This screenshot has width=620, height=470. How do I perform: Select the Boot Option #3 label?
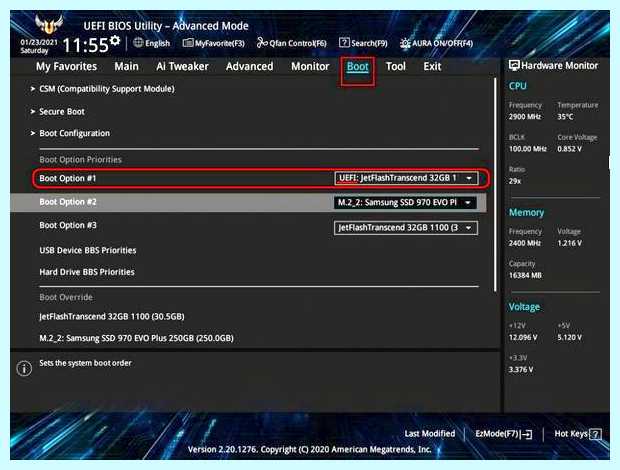(x=68, y=225)
